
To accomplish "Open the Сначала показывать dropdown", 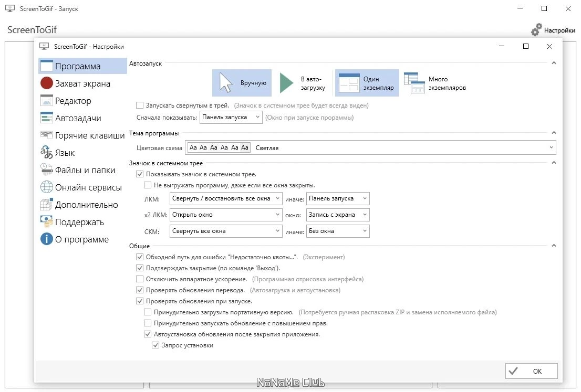I will point(231,118).
